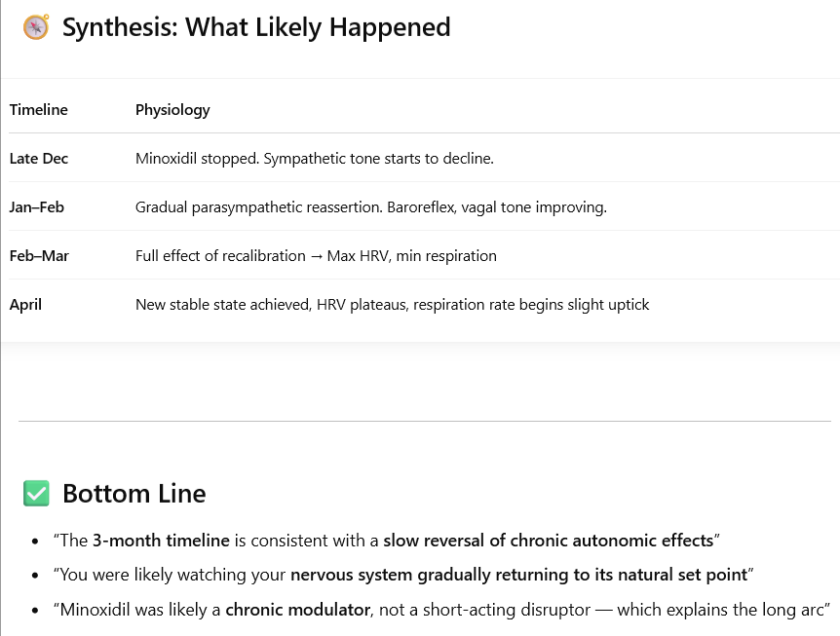Click the green checkmark emoji by Bottom Line
The image size is (840, 636).
point(36,493)
